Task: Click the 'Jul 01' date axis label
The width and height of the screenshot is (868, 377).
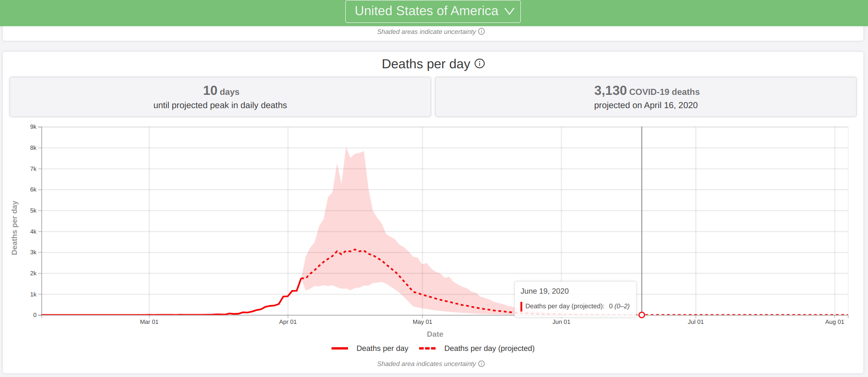Action: click(696, 322)
